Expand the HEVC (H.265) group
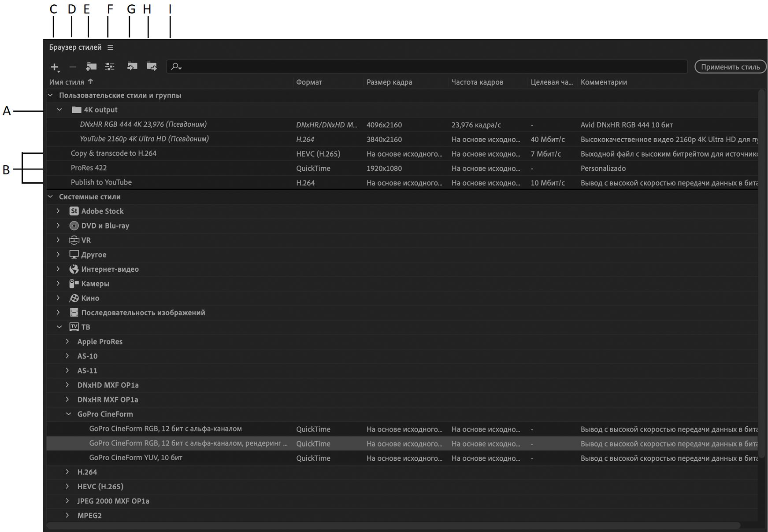 coord(67,486)
